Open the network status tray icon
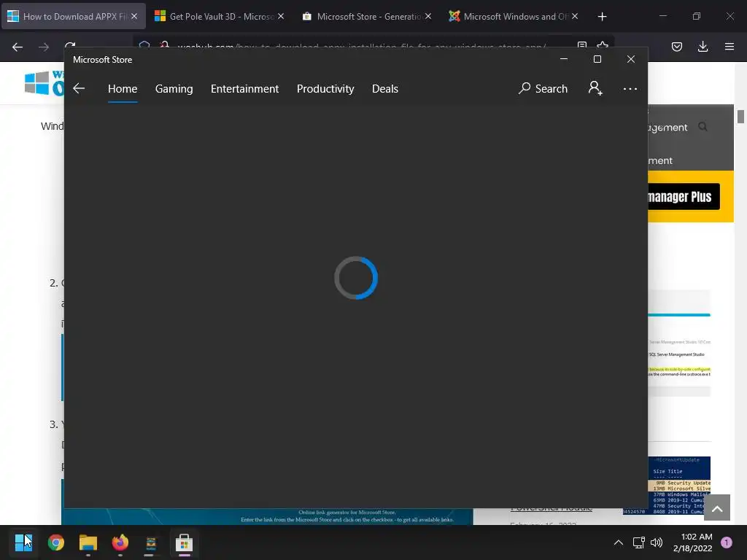747x560 pixels. pos(638,542)
